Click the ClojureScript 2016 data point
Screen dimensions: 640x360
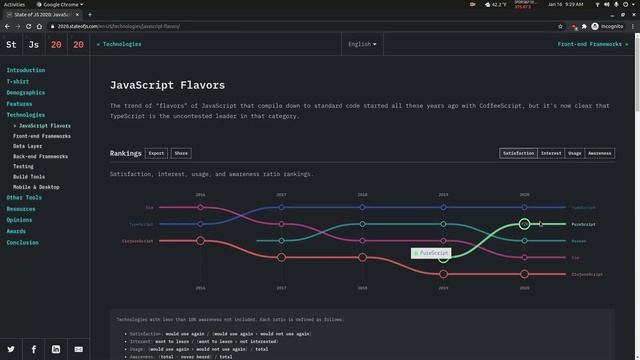click(200, 241)
